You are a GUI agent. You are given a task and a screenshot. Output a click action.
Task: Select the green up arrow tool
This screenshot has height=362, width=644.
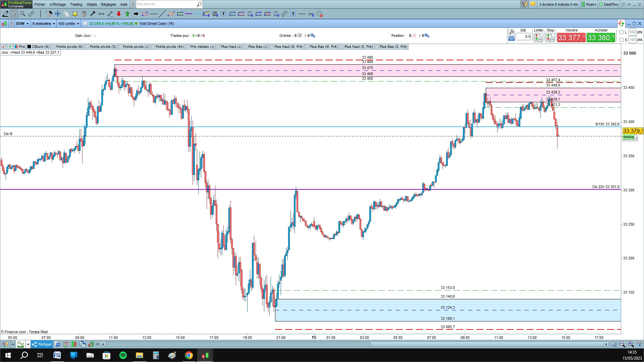pyautogui.click(x=127, y=14)
